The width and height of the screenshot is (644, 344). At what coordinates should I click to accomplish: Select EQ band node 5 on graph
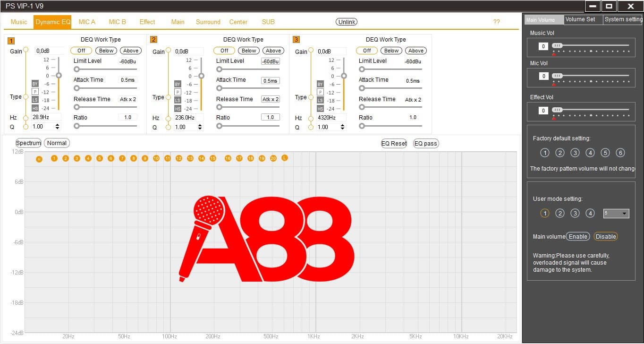(x=100, y=158)
